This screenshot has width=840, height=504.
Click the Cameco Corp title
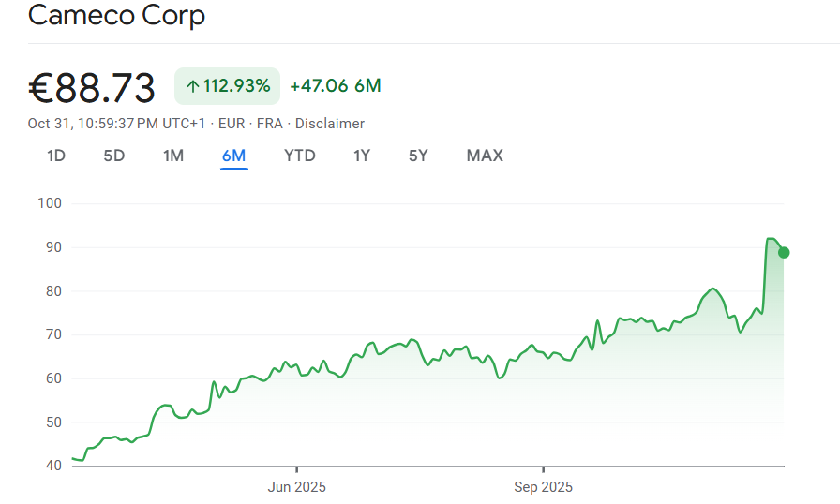point(116,15)
